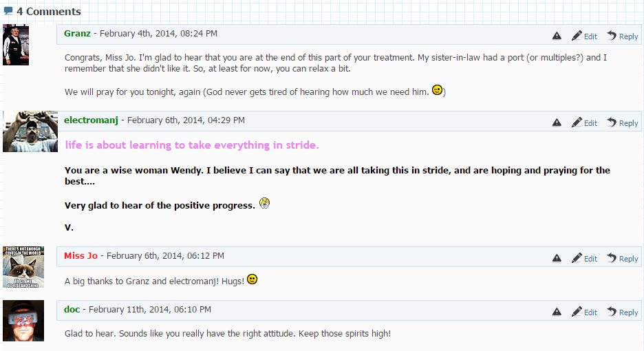
Task: Click timestamp 'February 6th, 2014, 06:12 PM'
Action: coord(166,255)
